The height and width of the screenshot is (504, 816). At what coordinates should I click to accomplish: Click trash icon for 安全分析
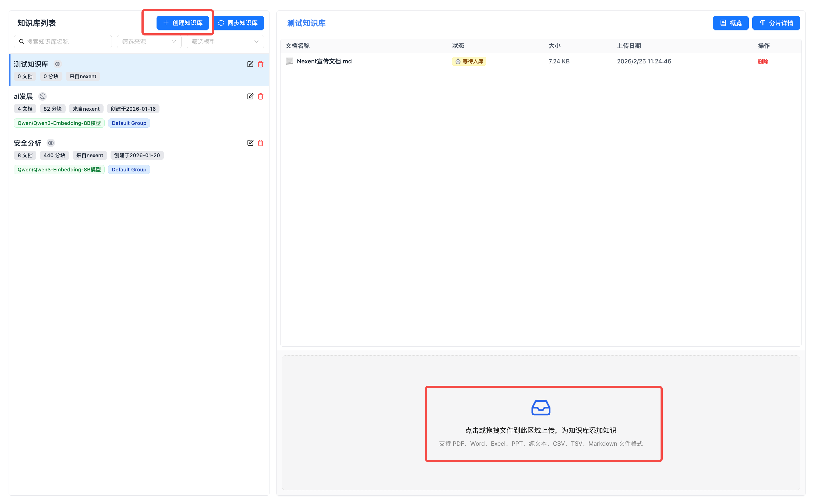pos(261,143)
